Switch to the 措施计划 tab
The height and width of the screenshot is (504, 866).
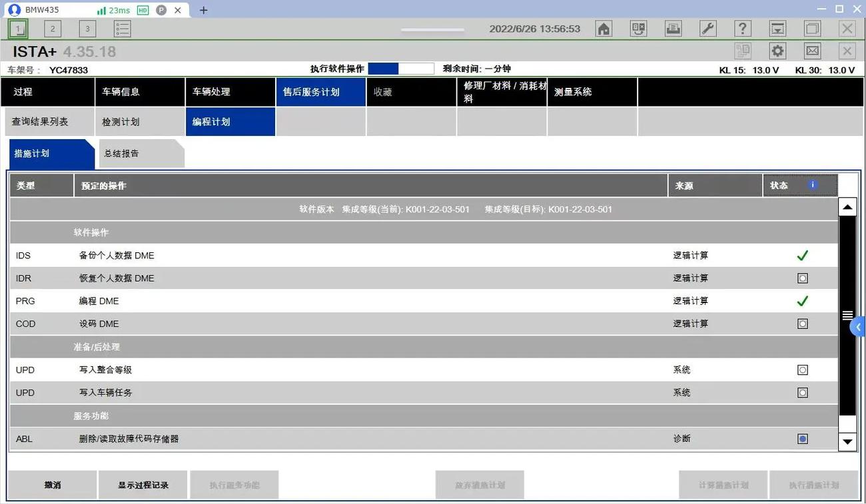pos(51,153)
